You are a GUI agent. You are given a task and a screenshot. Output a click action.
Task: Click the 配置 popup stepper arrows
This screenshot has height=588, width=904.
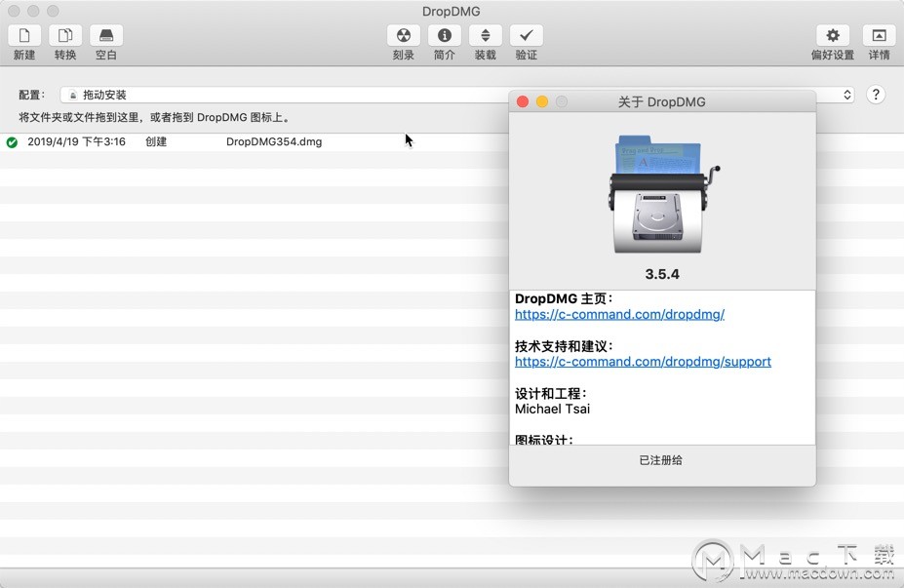tap(846, 95)
